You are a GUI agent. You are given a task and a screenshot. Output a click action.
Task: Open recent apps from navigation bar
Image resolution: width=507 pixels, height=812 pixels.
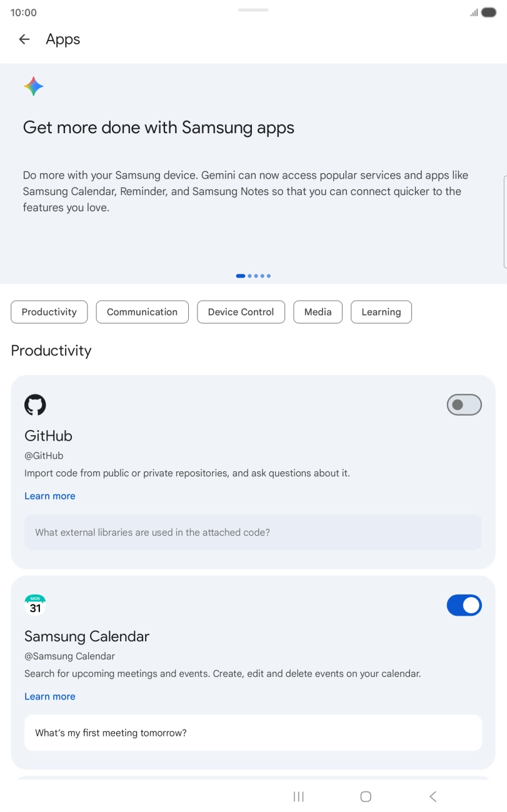(299, 796)
